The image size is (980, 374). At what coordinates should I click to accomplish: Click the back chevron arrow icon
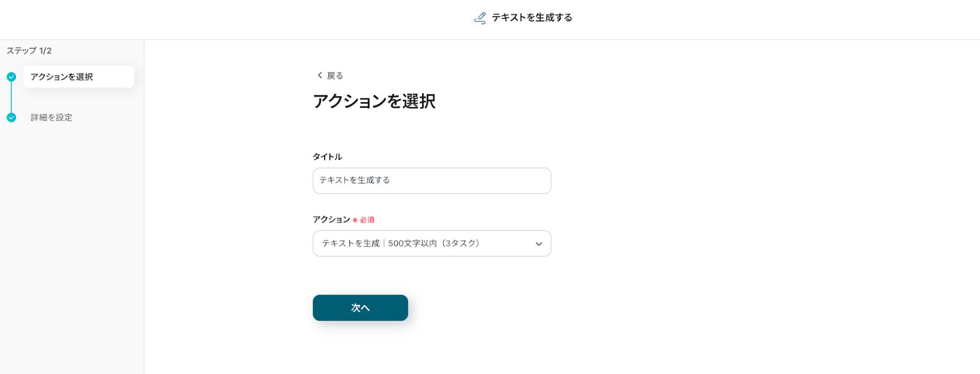[x=319, y=75]
